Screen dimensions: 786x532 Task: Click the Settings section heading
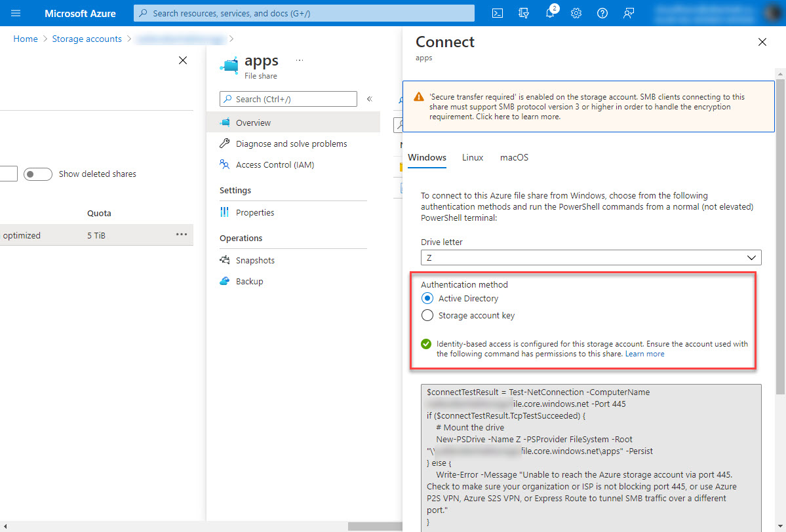235,191
